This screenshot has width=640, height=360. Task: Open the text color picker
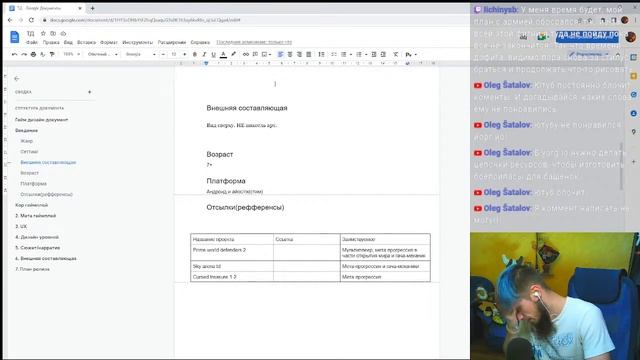(x=223, y=54)
